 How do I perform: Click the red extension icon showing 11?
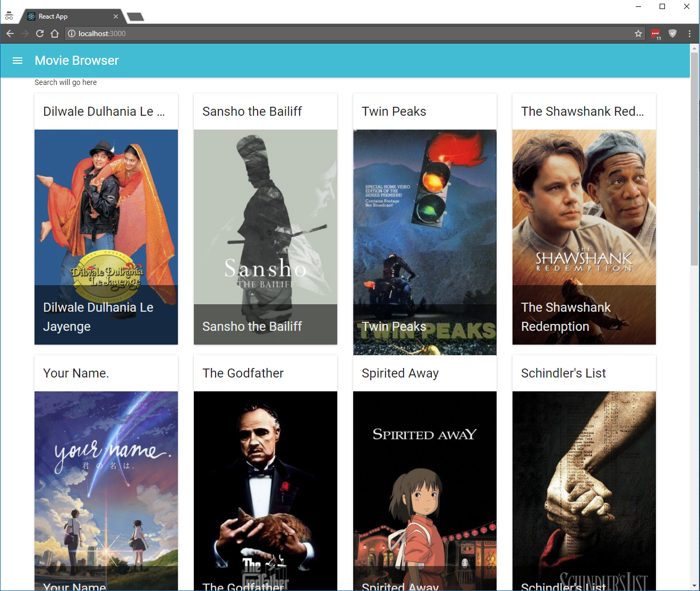[x=655, y=33]
